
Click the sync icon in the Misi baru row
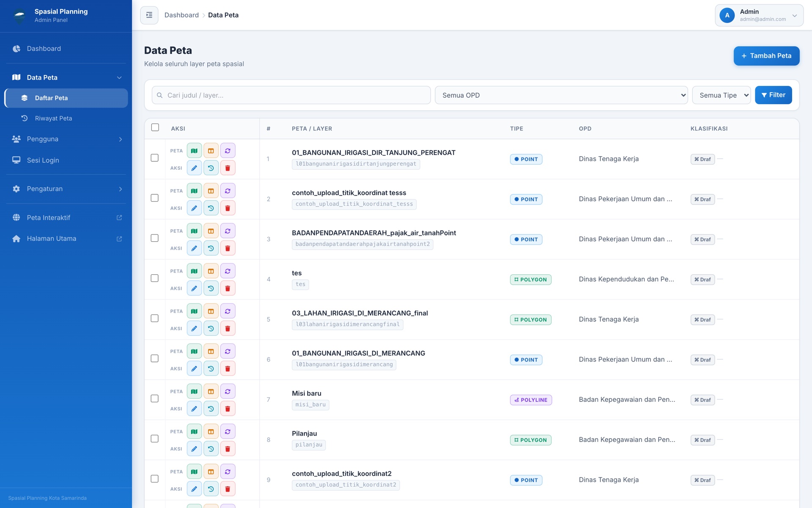coord(228,392)
